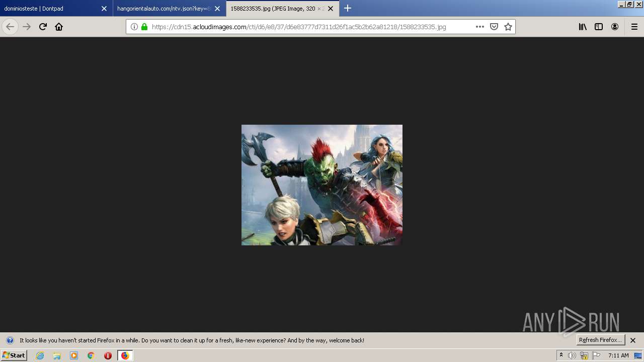Show hidden tray icons arrow
The width and height of the screenshot is (644, 362).
[561, 355]
